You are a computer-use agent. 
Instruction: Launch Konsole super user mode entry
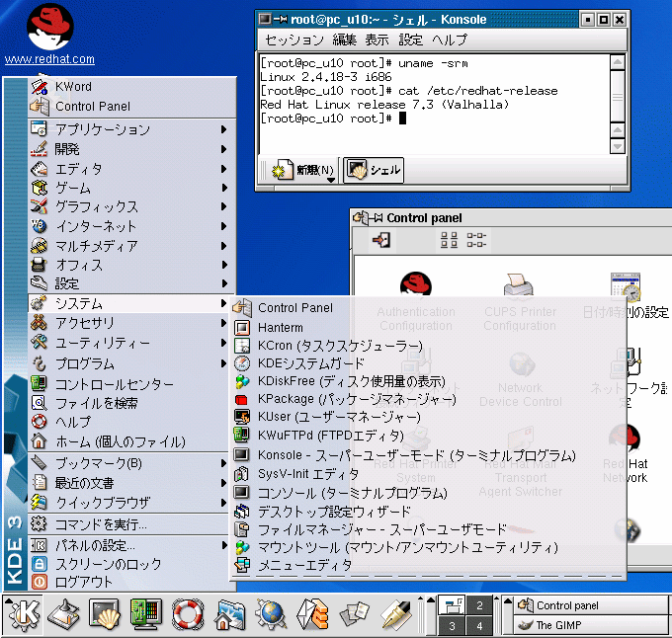point(429,455)
